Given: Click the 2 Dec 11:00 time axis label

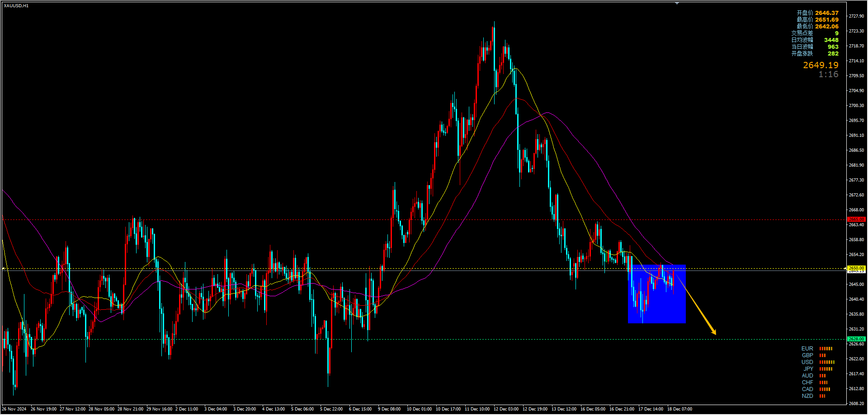Looking at the screenshot, I should point(187,409).
